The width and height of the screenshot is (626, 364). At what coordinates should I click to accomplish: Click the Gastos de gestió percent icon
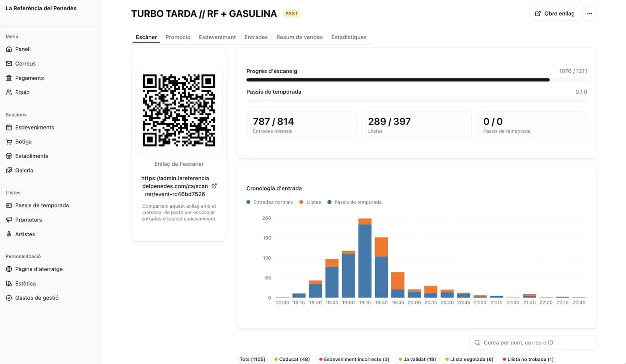click(9, 298)
